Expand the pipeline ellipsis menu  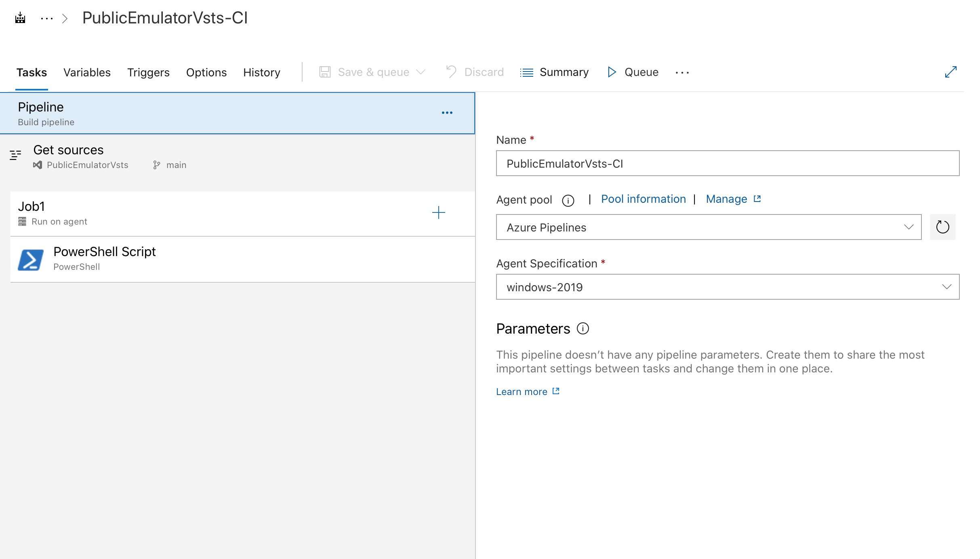pyautogui.click(x=446, y=112)
